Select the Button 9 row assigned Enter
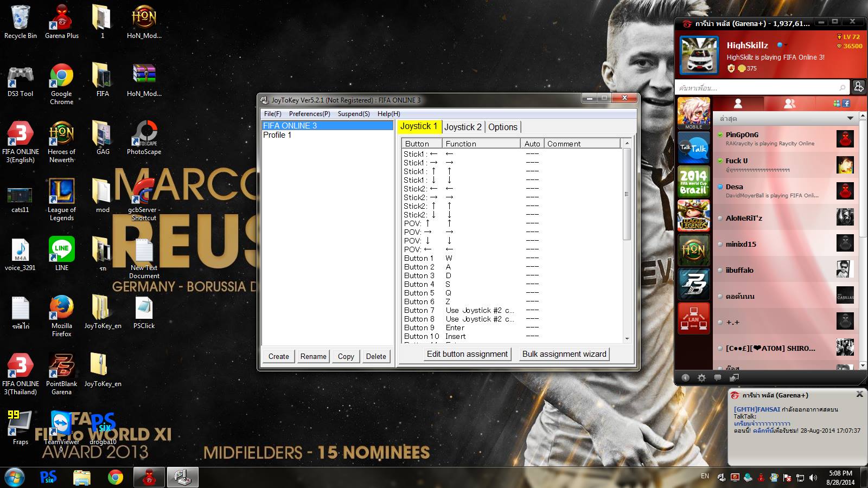Viewport: 868px width, 488px height. pos(511,328)
